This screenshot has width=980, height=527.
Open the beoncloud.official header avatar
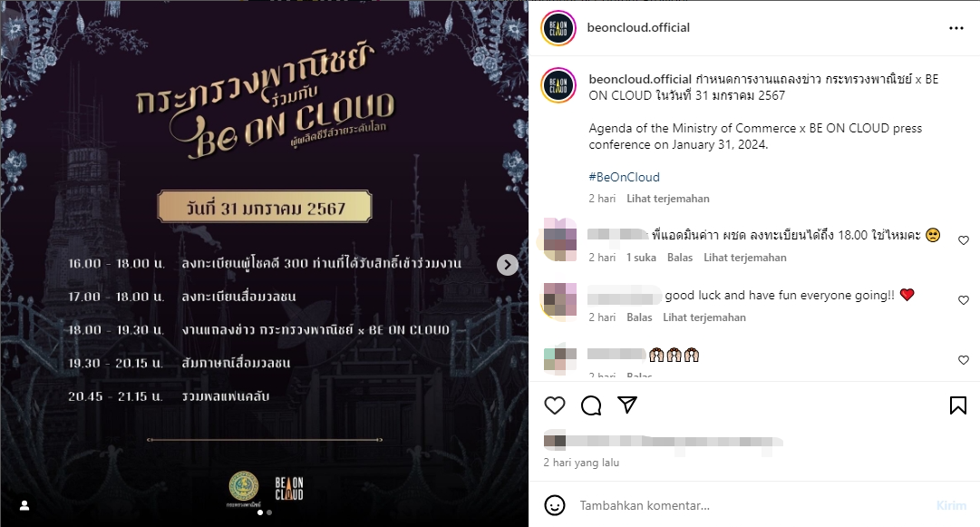point(558,28)
